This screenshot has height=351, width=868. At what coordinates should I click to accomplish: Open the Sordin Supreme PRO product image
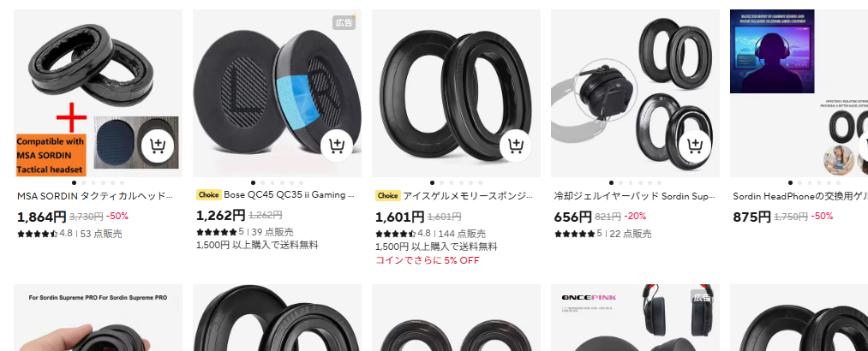(98, 318)
